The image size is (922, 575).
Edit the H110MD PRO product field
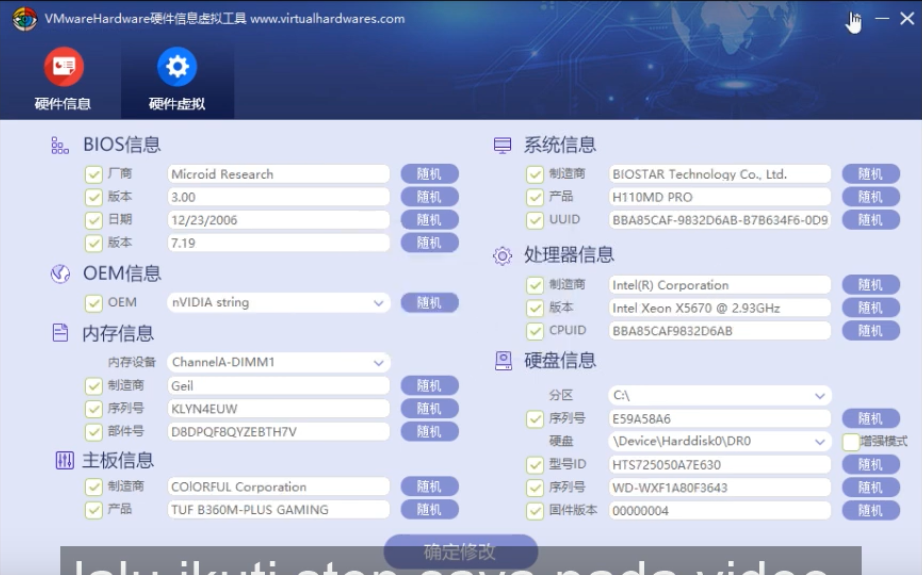[x=720, y=197]
